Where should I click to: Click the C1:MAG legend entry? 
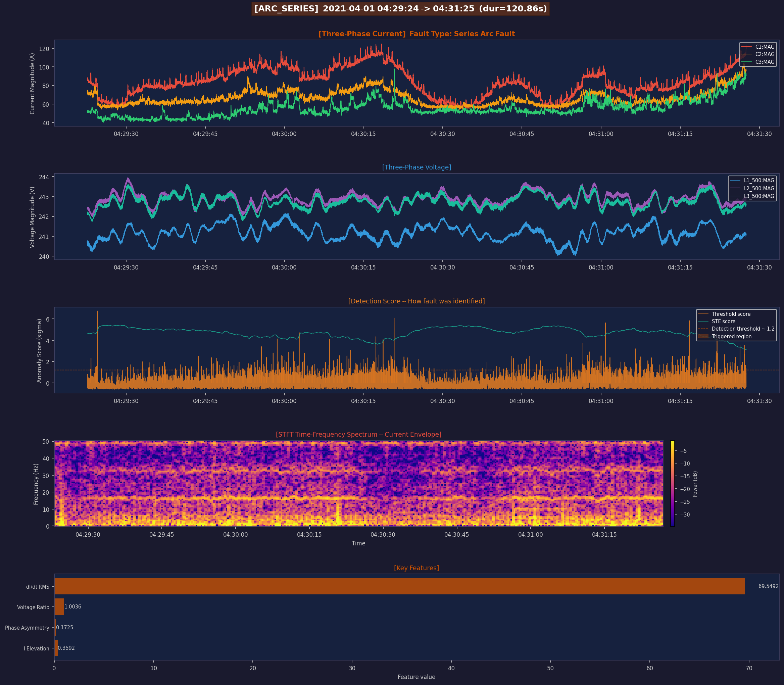point(765,47)
